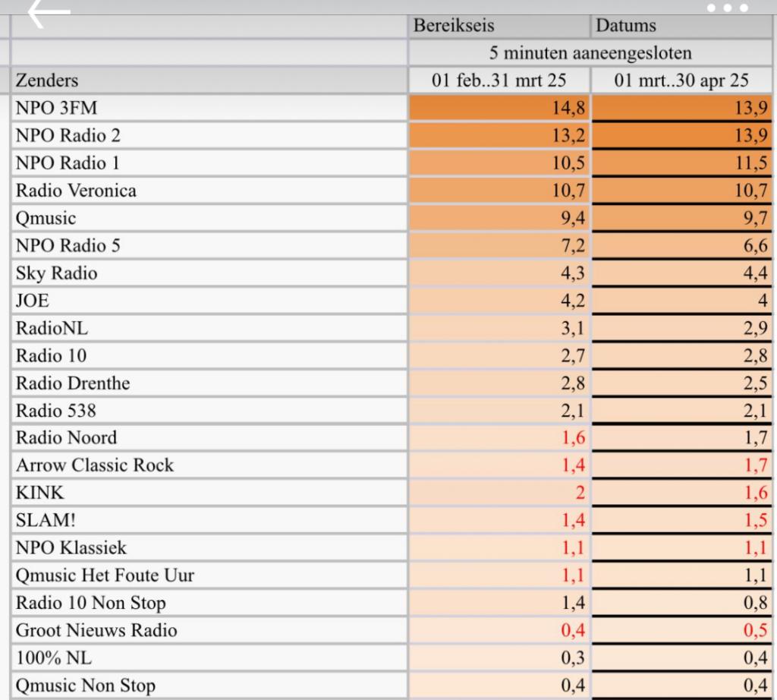Select the 100% NL row label

tap(209, 657)
